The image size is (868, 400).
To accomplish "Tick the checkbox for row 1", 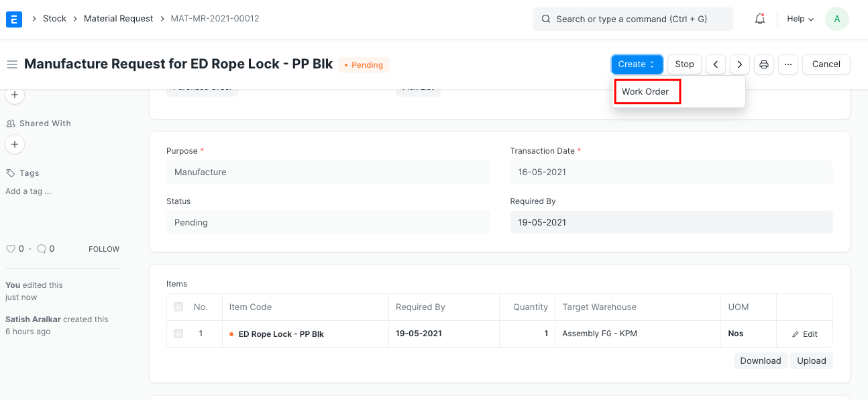I will coord(178,334).
